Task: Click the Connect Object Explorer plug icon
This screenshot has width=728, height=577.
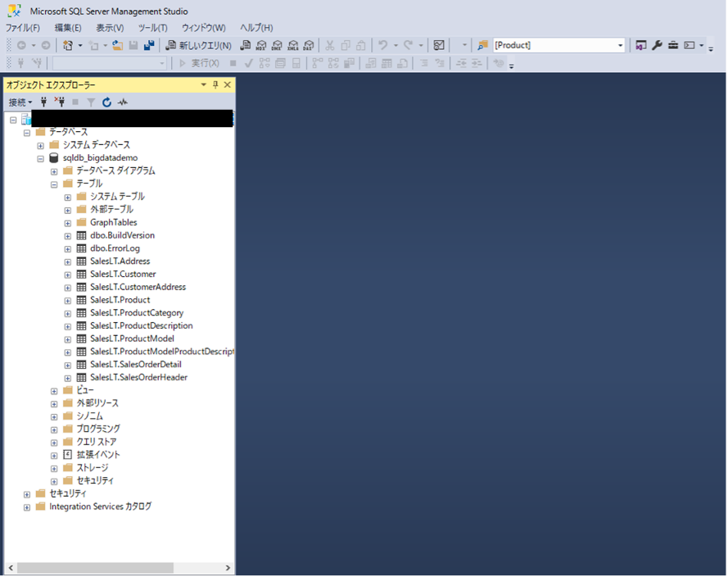Action: coord(43,102)
